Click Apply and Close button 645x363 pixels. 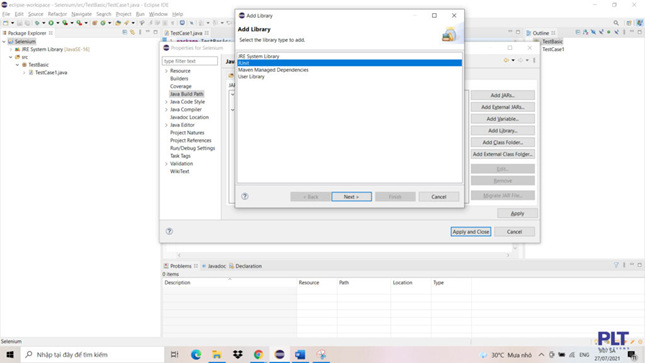[x=471, y=232]
